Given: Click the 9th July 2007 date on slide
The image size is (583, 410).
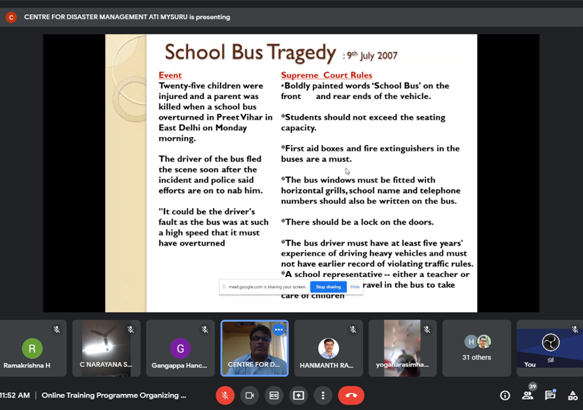Looking at the screenshot, I should (372, 55).
